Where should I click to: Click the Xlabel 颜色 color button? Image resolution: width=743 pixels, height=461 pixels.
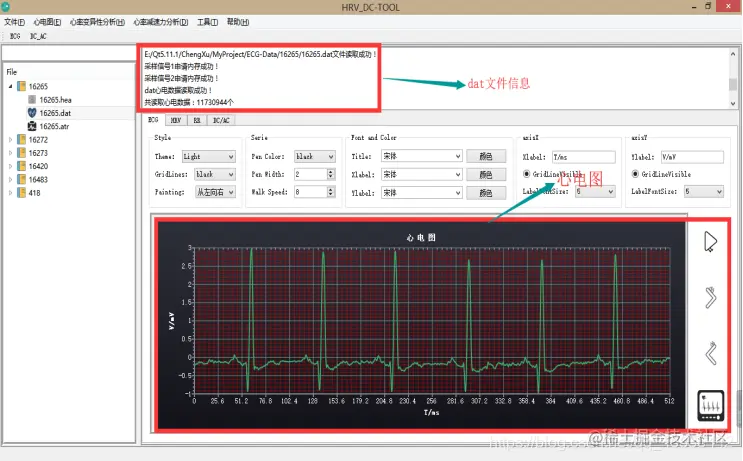tap(486, 174)
